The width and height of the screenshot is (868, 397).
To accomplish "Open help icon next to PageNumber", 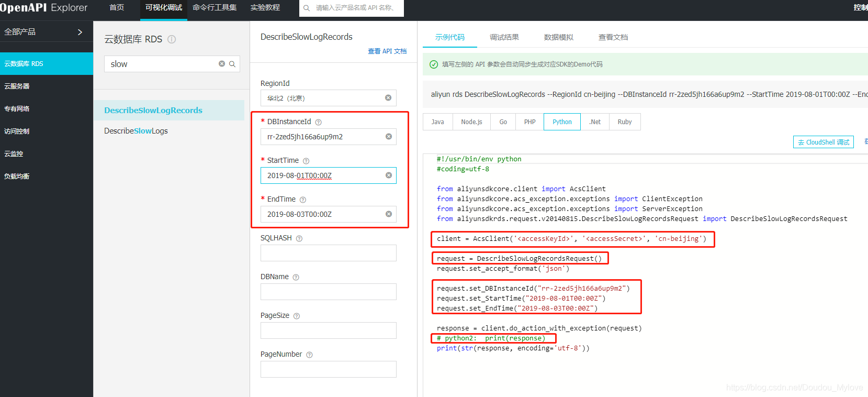I will [x=309, y=355].
